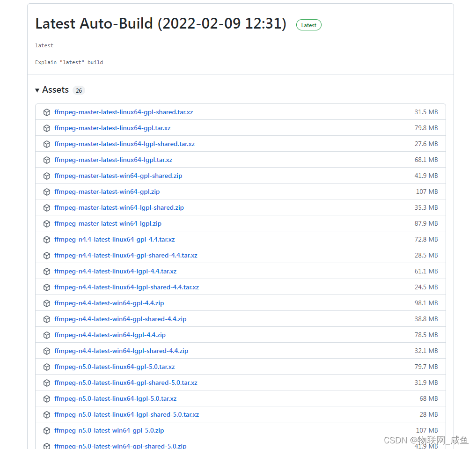This screenshot has width=476, height=449.
Task: Click package icon for ffmpeg-master-latest-win64-gpl.zip
Action: (x=47, y=192)
